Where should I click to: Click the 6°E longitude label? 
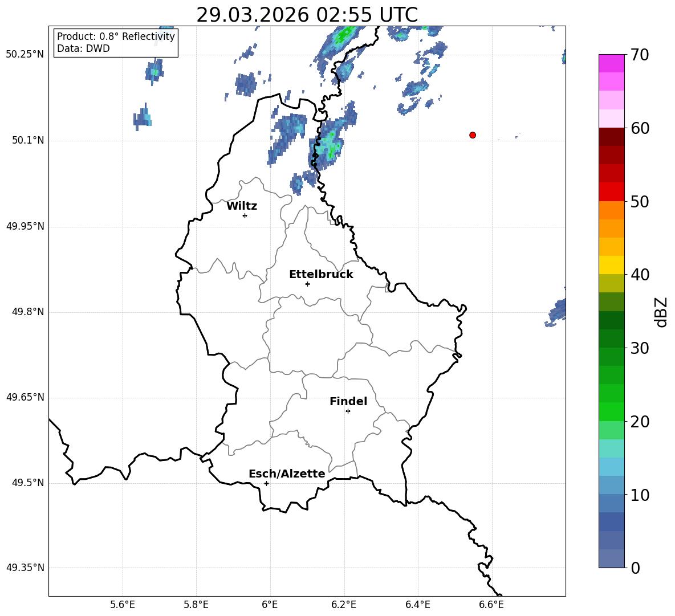pyautogui.click(x=270, y=605)
